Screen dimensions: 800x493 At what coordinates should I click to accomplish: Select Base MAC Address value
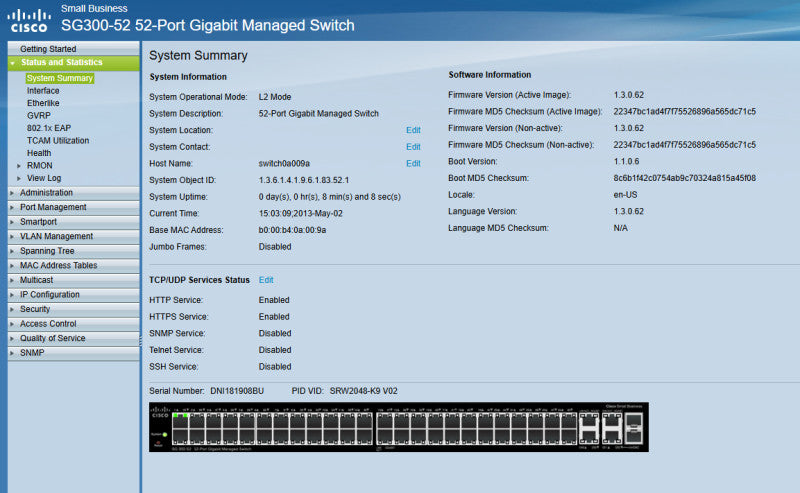pos(292,230)
